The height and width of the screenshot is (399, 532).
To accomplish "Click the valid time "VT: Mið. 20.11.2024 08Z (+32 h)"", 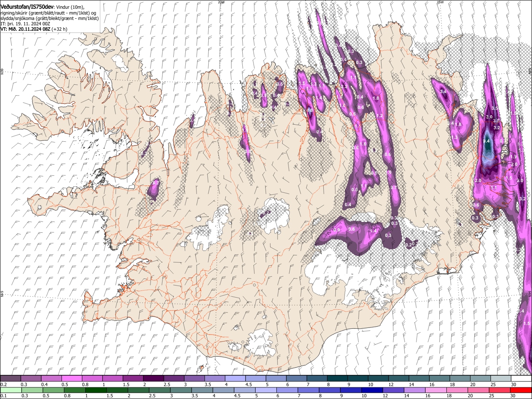I will pyautogui.click(x=34, y=29).
